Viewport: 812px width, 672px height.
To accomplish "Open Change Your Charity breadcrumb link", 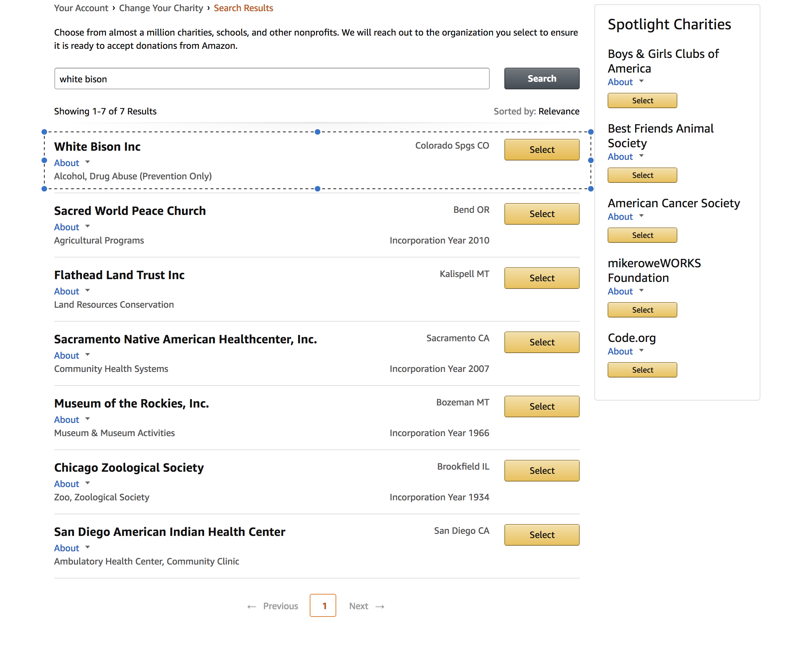I will tap(161, 8).
